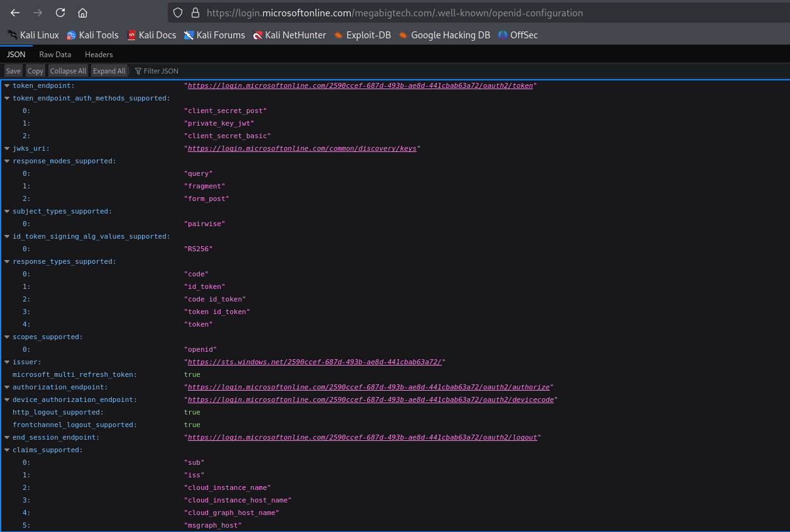Click the Copy button
Screen dimensions: 790x532
pyautogui.click(x=35, y=71)
